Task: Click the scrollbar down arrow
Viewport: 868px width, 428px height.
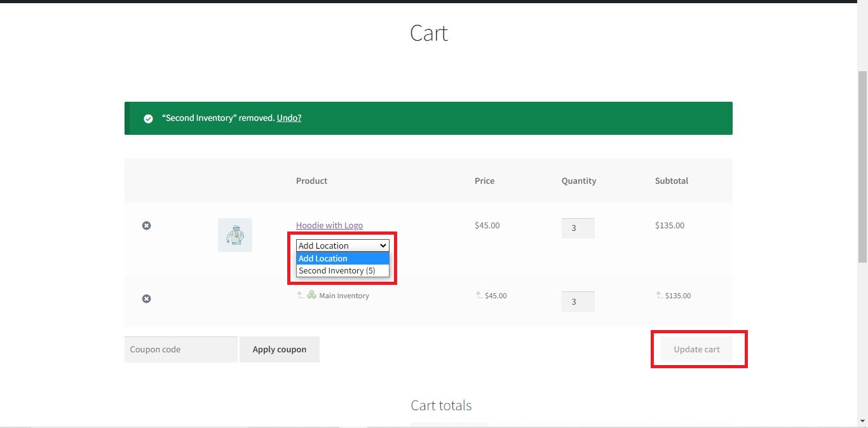Action: coord(862,421)
